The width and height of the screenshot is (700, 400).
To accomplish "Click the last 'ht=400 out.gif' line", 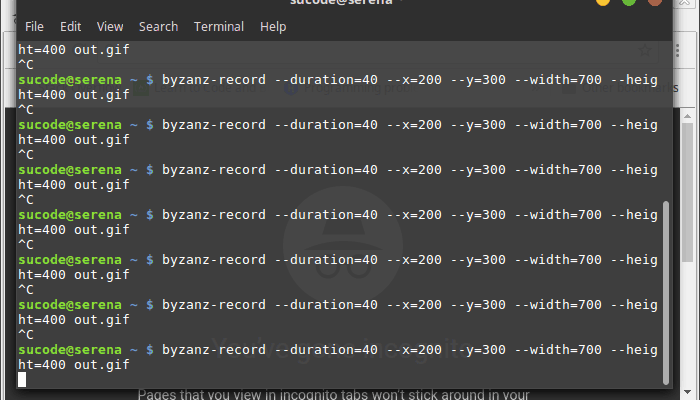I will [74, 365].
